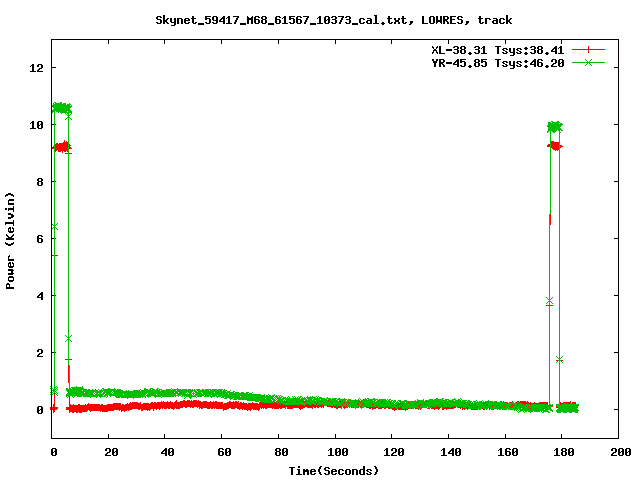Select the legend entry YR-45.85 Tsys:46.20
This screenshot has height=480, width=640.
point(498,63)
